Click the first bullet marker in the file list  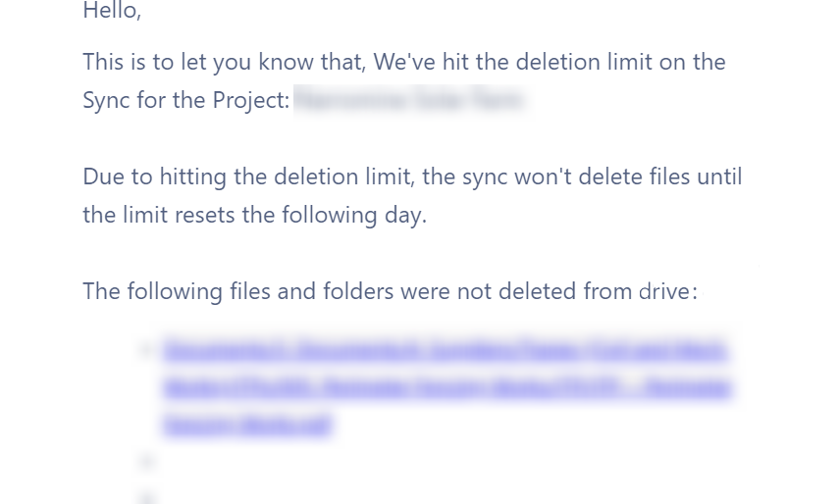click(x=147, y=350)
